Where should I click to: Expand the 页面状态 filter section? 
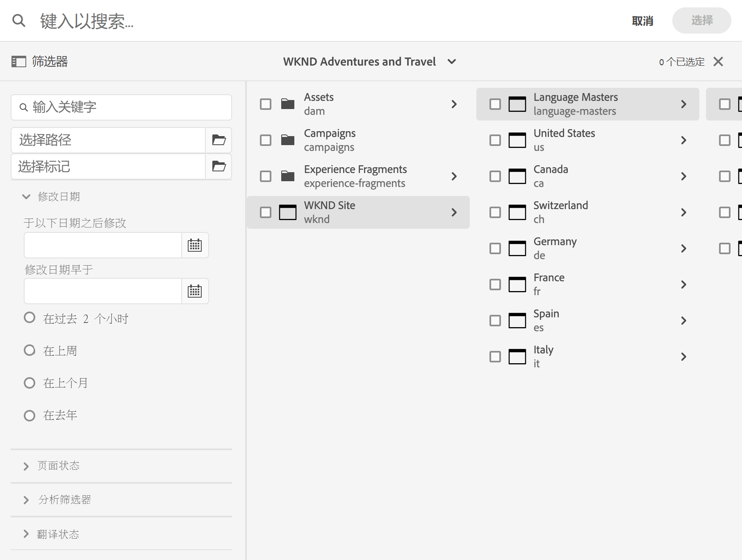point(26,466)
